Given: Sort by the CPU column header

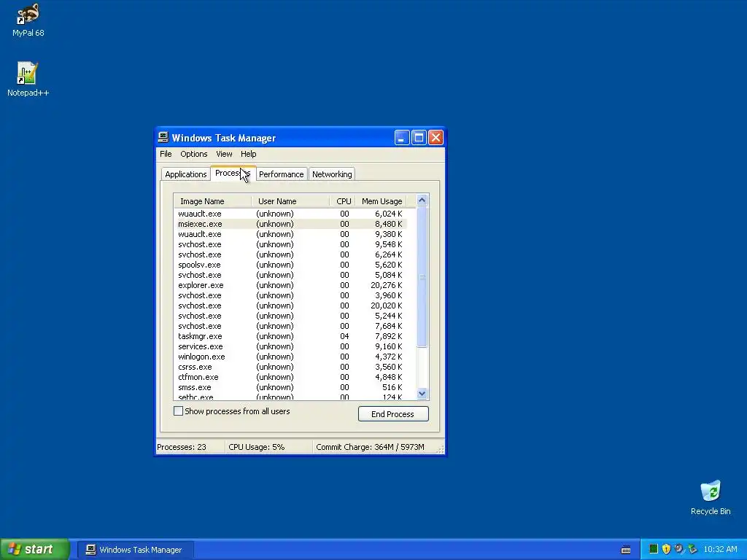Looking at the screenshot, I should tap(343, 201).
